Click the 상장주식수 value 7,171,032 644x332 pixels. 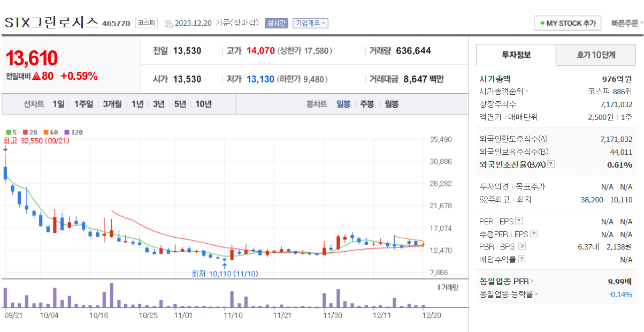(616, 104)
